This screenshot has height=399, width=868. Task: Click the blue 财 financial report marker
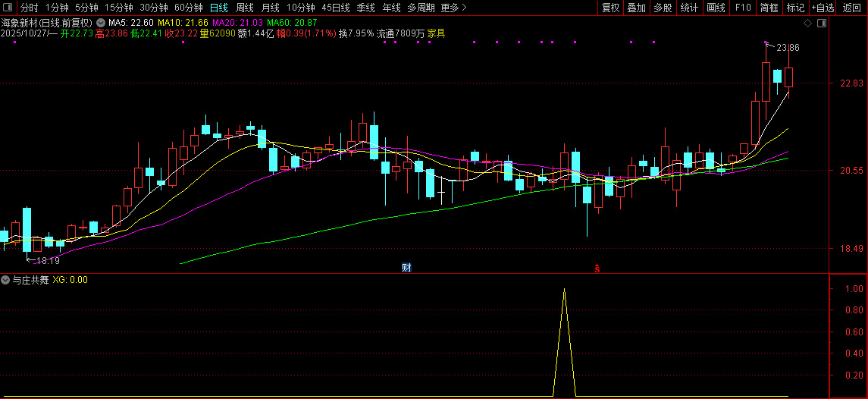[406, 267]
